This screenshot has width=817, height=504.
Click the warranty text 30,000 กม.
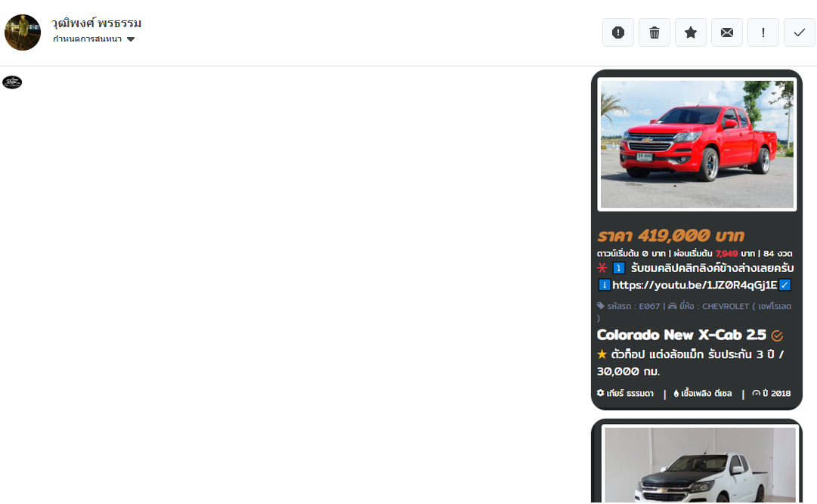tap(628, 372)
